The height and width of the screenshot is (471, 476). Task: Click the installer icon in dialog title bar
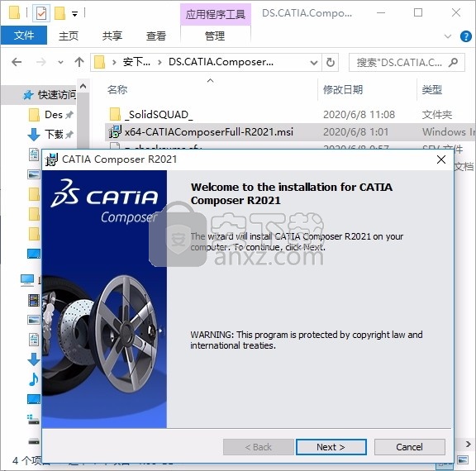(51, 159)
